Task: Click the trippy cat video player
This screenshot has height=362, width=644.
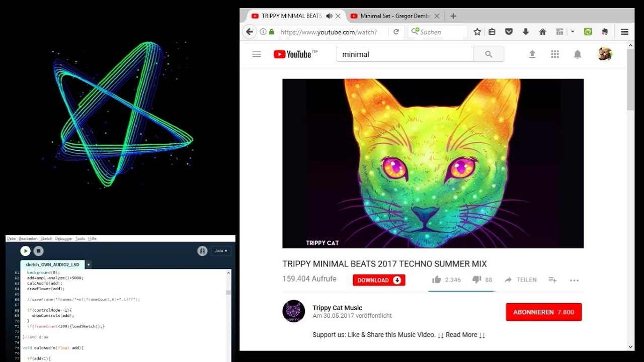Action: pos(433,163)
